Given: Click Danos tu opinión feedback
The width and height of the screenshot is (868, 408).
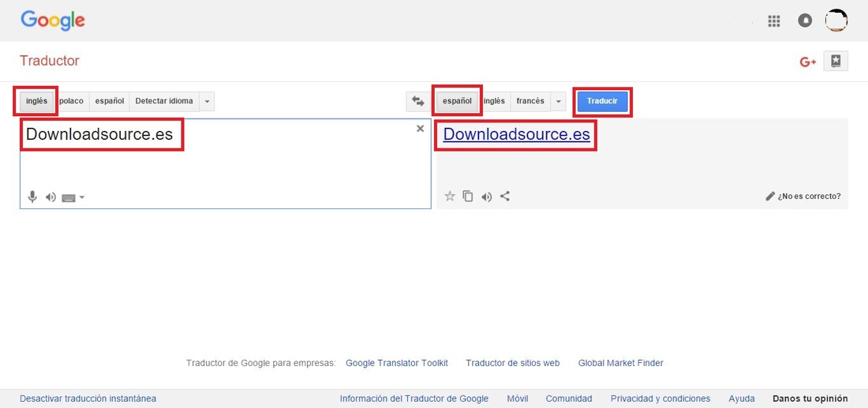Looking at the screenshot, I should [x=810, y=399].
